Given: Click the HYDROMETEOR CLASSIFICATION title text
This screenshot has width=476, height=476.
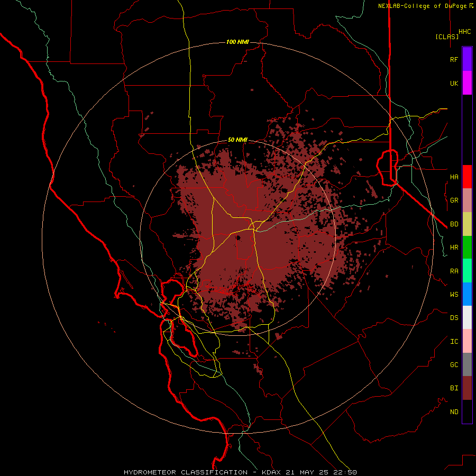Looking at the screenshot, I should pyautogui.click(x=186, y=472).
